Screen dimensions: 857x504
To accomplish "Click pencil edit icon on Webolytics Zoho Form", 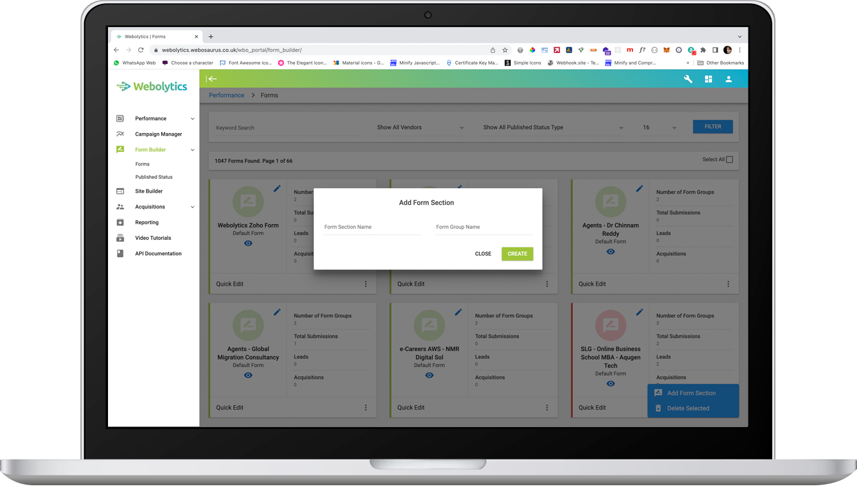I will [x=277, y=189].
